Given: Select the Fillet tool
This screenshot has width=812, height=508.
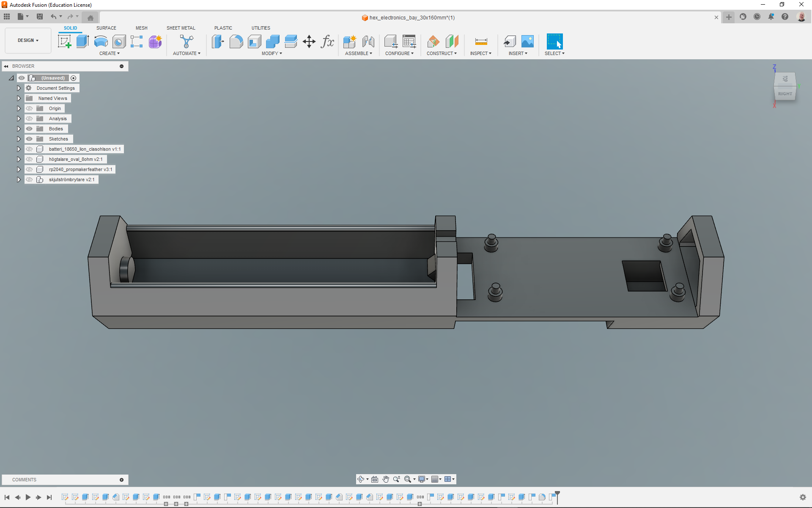Looking at the screenshot, I should click(236, 41).
